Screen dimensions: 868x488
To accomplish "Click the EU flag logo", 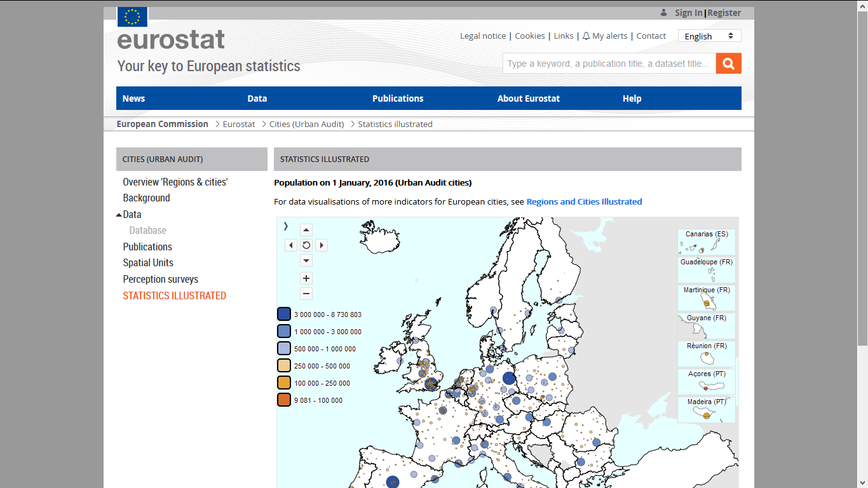I will 132,17.
